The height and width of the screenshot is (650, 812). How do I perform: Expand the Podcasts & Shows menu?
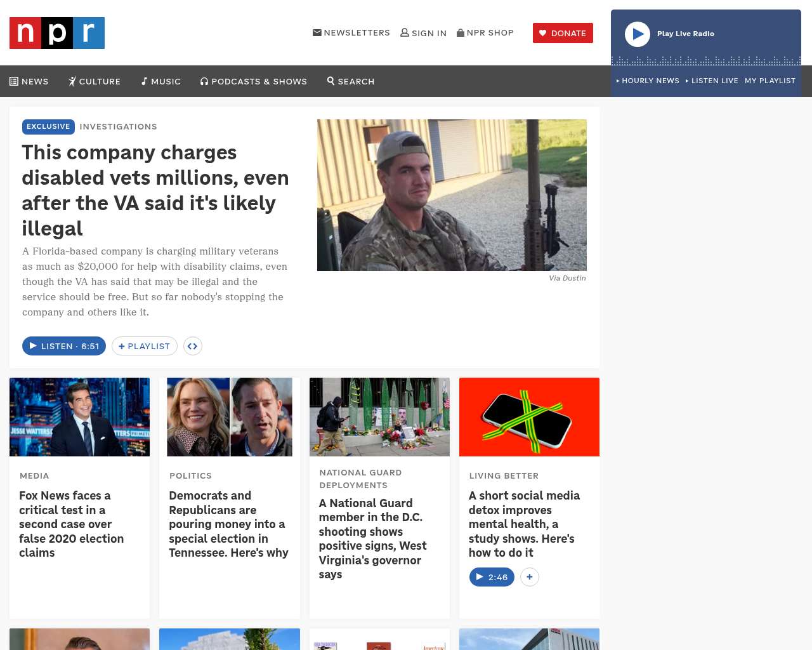254,81
